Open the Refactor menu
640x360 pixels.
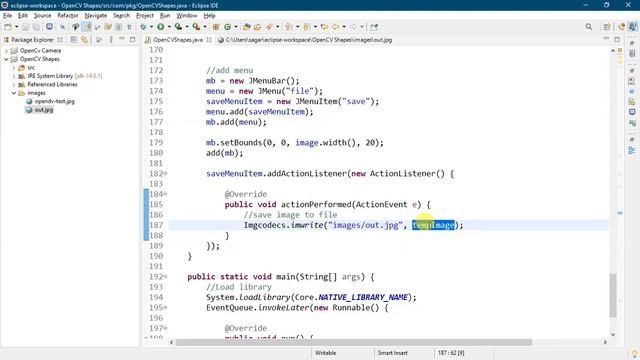(x=68, y=16)
